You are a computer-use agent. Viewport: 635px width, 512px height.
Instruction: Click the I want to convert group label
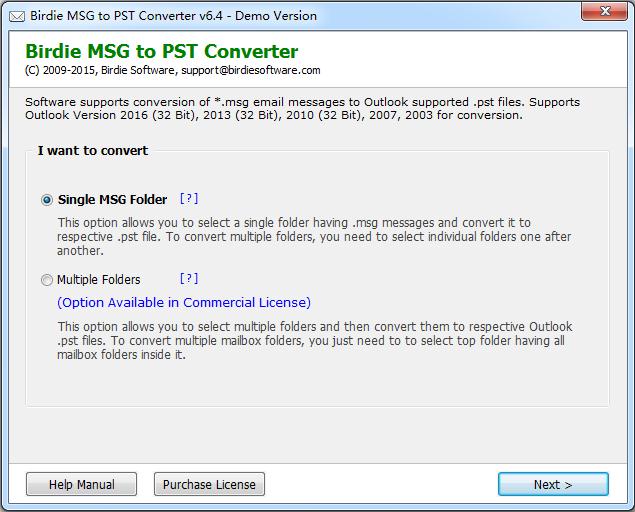(x=93, y=151)
